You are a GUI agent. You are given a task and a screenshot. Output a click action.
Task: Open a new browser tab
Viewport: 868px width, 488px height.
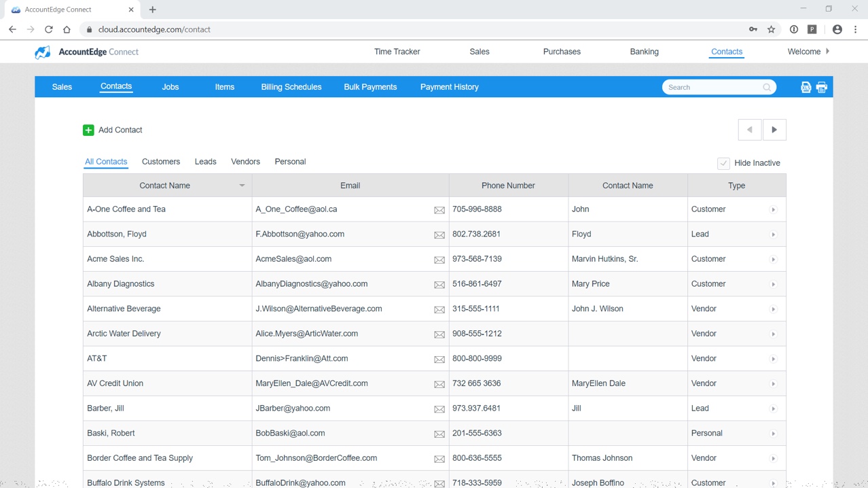(x=153, y=10)
